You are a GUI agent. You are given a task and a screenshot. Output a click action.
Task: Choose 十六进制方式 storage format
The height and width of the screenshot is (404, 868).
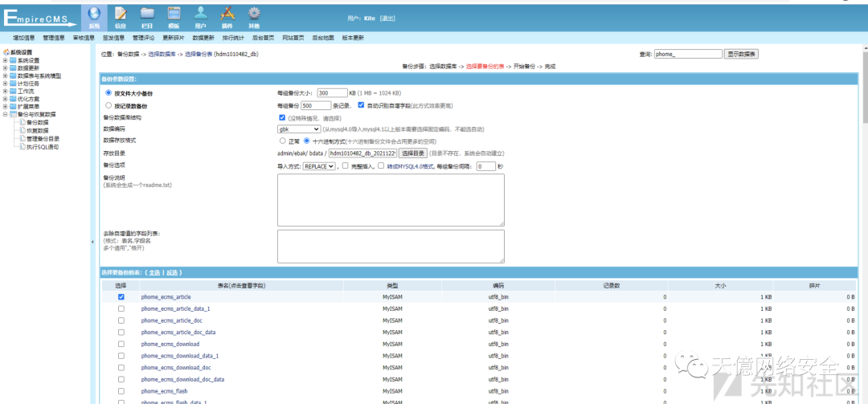point(306,141)
